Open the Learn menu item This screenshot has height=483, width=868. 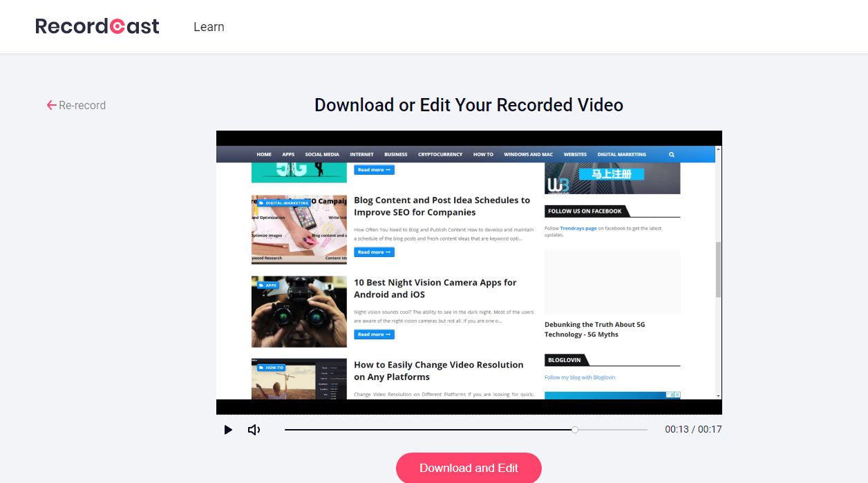209,27
